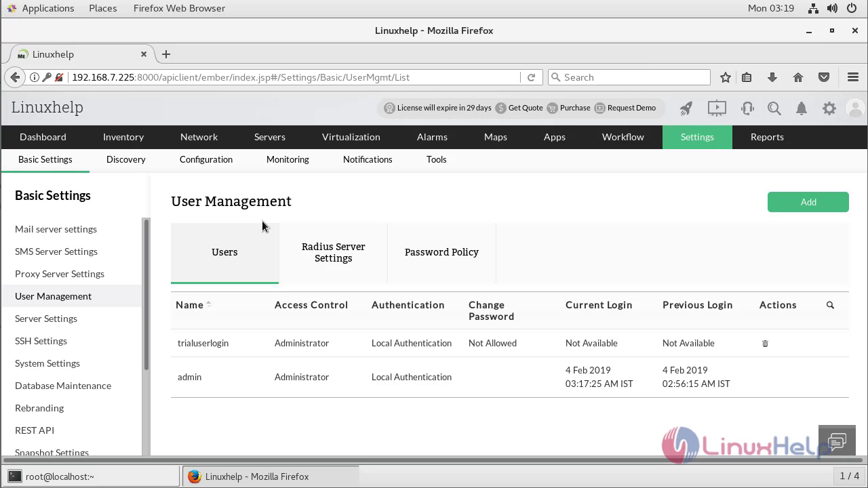The height and width of the screenshot is (488, 868).
Task: Click the green Add button
Action: 808,202
